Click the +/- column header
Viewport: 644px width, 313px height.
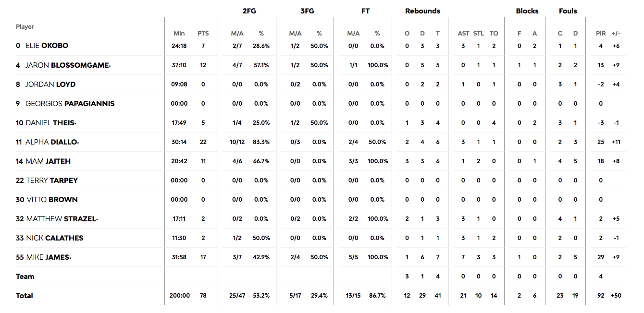tap(616, 34)
